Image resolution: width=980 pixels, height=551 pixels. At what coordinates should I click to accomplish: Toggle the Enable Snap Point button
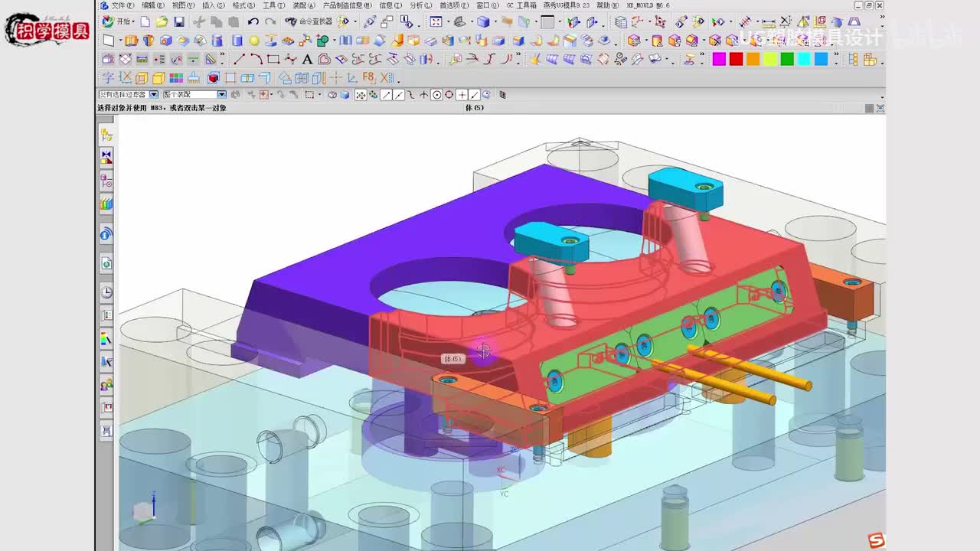(x=361, y=95)
